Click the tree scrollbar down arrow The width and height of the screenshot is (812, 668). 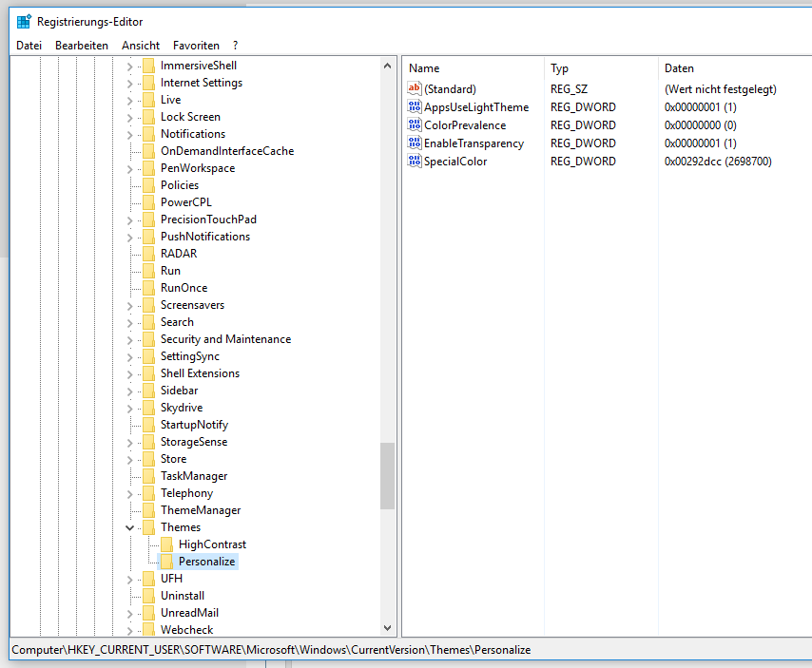[x=387, y=628]
